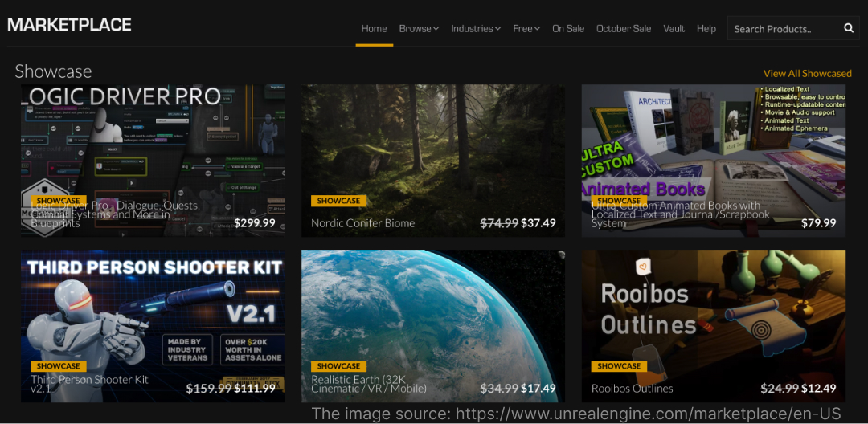Click the $79.99 price
Viewport: 868px width, 424px height.
tap(819, 223)
